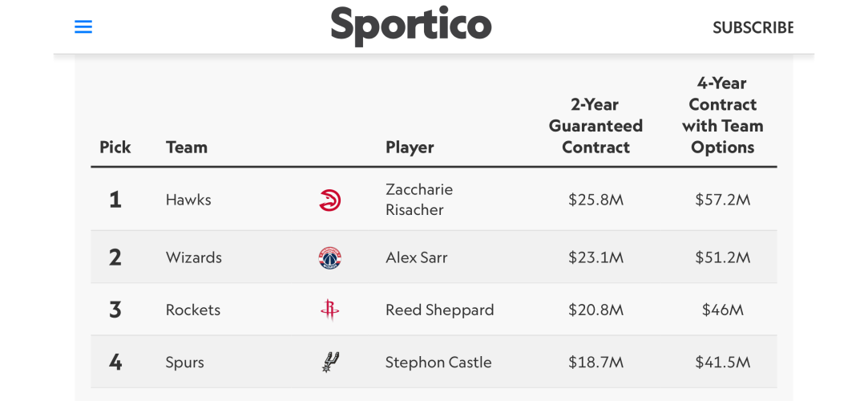Click the Atlanta Hawks team logo
The image size is (868, 401).
pyautogui.click(x=330, y=200)
